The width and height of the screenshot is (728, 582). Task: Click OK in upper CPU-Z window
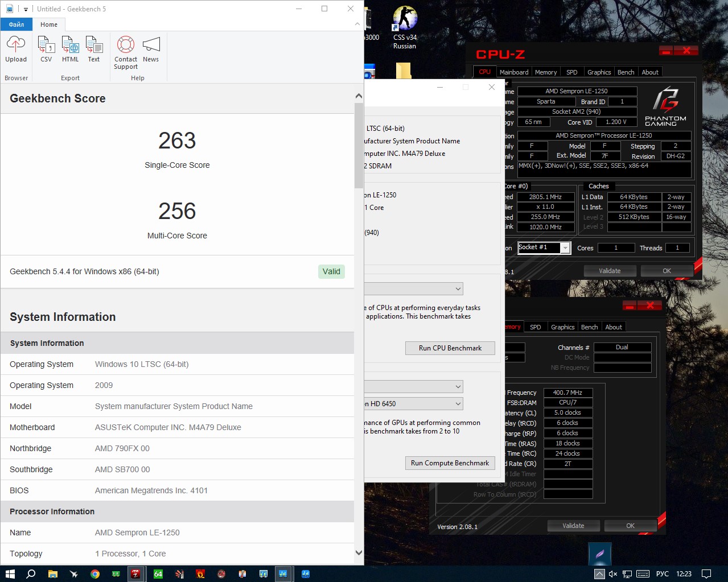pos(667,271)
